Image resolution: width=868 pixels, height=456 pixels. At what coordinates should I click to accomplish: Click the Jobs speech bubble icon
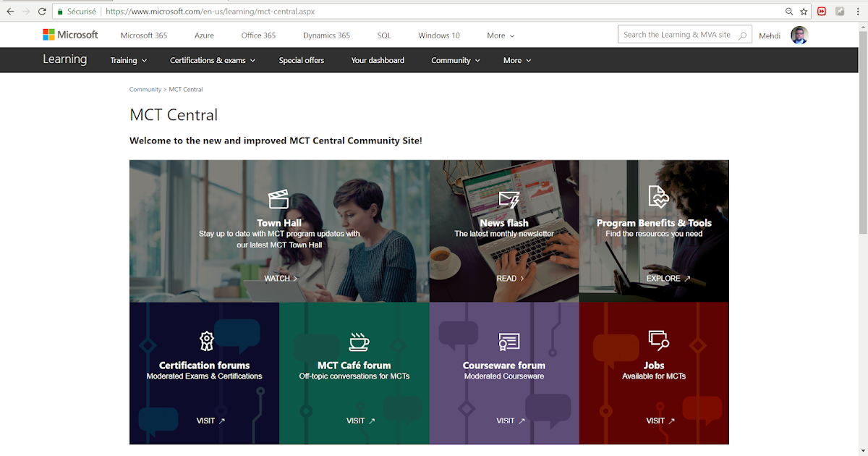657,340
